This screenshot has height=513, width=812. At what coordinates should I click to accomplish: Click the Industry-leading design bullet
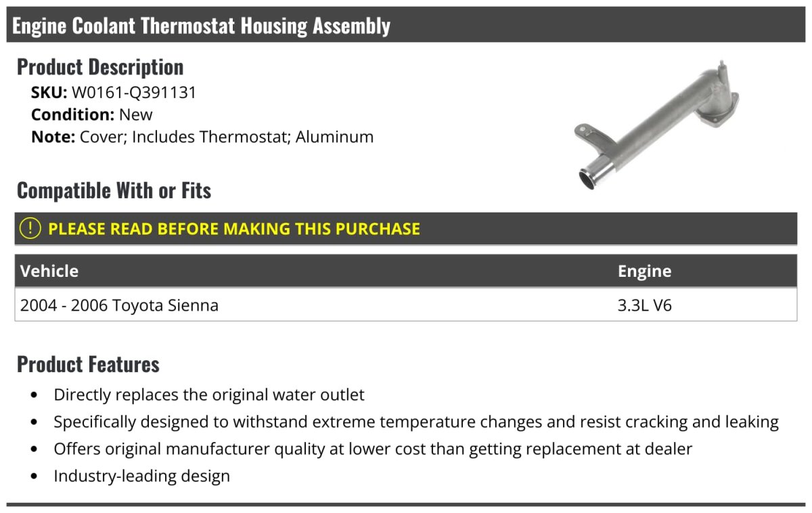coord(142,476)
